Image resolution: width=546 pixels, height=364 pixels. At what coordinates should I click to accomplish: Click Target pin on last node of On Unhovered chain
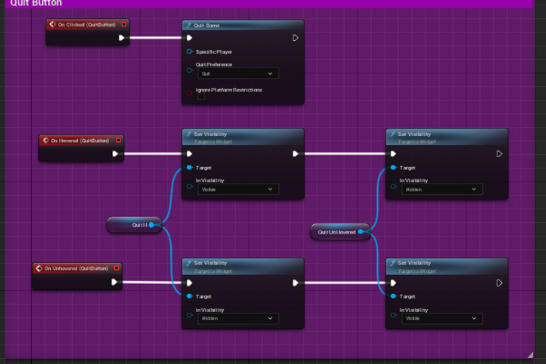393,296
